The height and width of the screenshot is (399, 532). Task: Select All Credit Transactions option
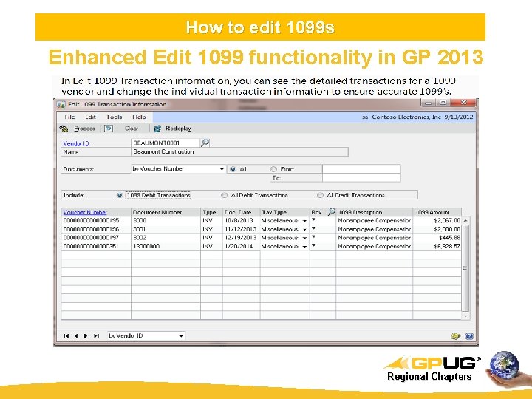pyautogui.click(x=320, y=195)
